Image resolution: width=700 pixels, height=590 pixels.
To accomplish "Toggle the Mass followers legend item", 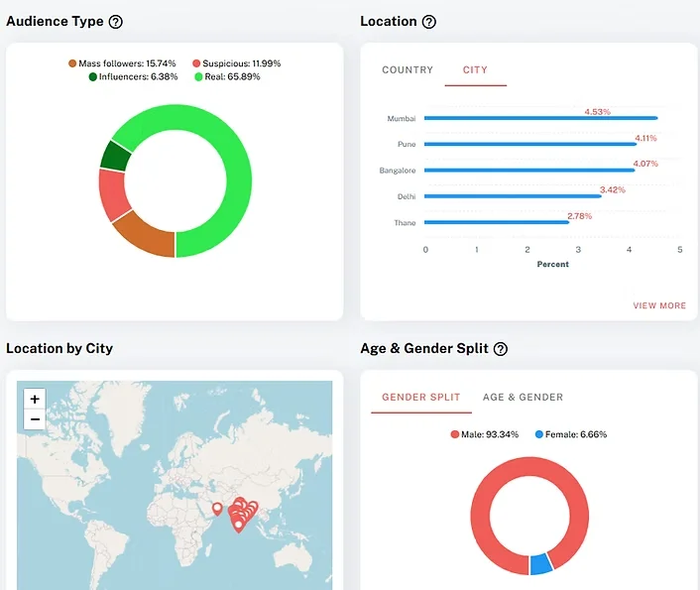I will point(122,63).
